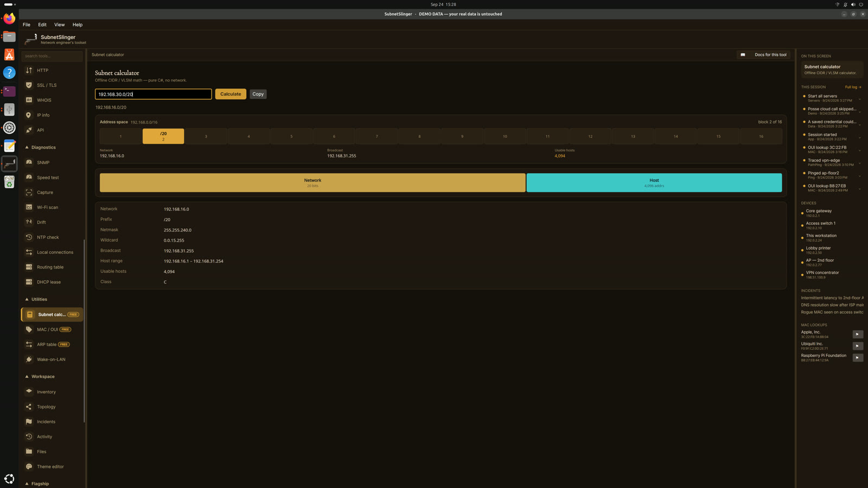This screenshot has width=868, height=488.
Task: Expand the Pinged ap-floor2 session entry
Action: [x=859, y=176]
